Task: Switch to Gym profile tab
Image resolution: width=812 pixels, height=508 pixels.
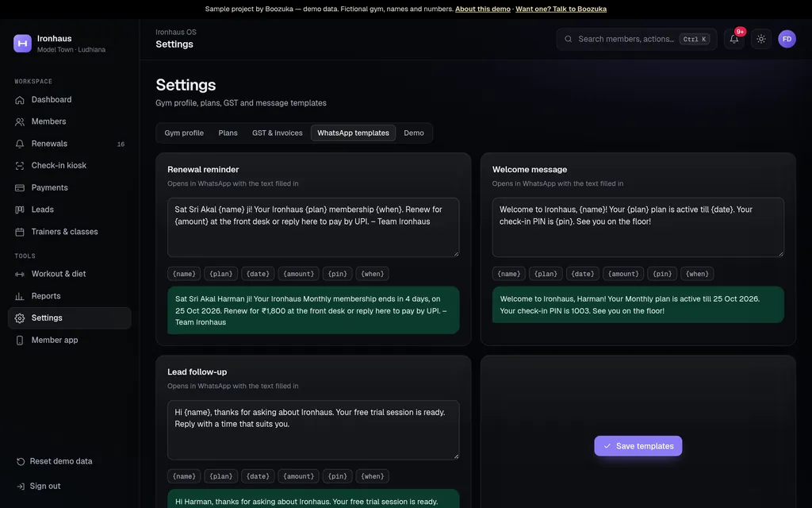Action: [184, 133]
